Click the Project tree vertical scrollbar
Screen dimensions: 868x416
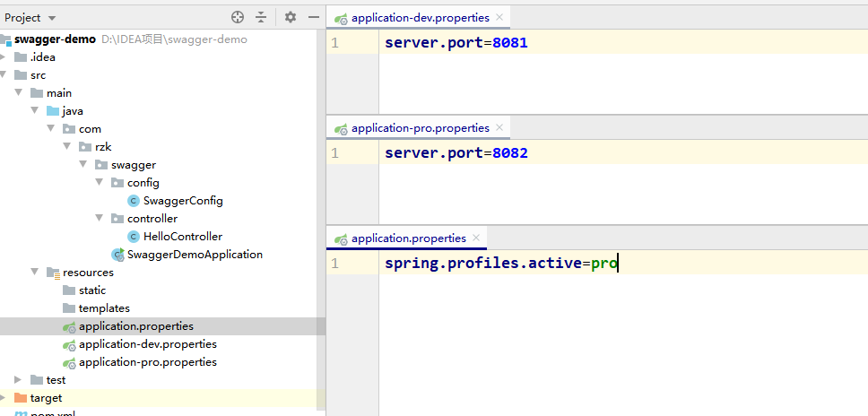pyautogui.click(x=321, y=221)
